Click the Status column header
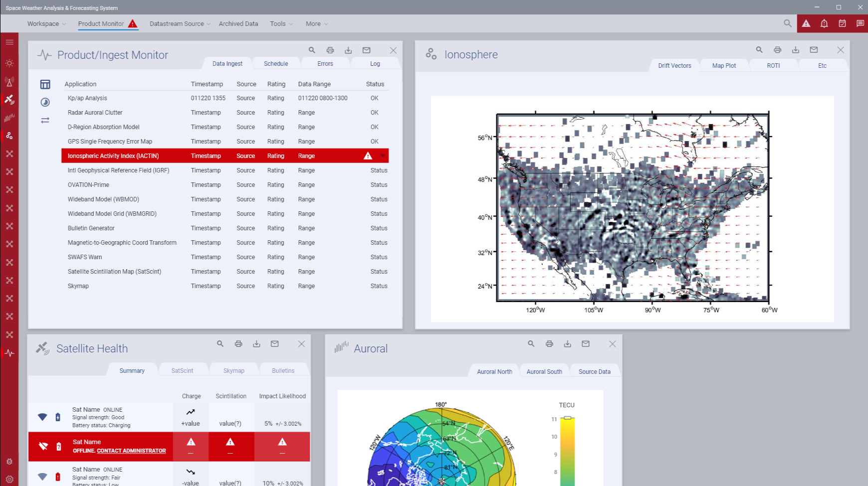The height and width of the screenshot is (486, 868). pyautogui.click(x=375, y=84)
